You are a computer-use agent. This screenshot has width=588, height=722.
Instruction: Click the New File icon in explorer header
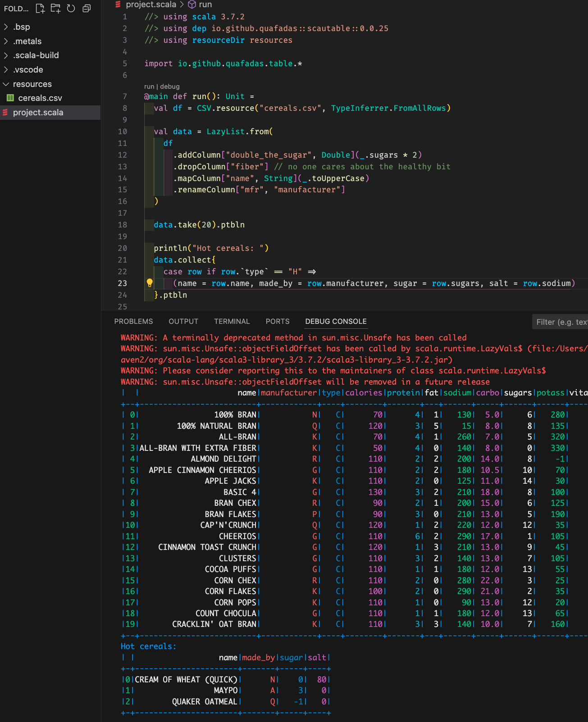coord(40,8)
